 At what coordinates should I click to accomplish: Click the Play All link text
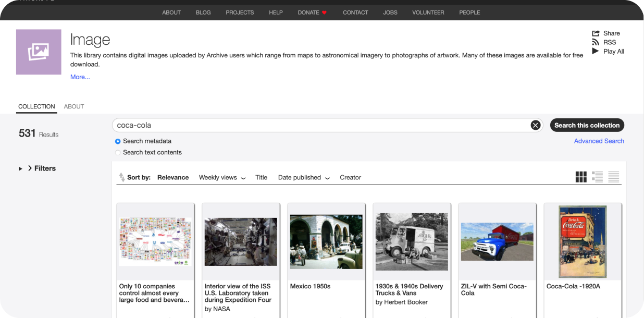[614, 51]
